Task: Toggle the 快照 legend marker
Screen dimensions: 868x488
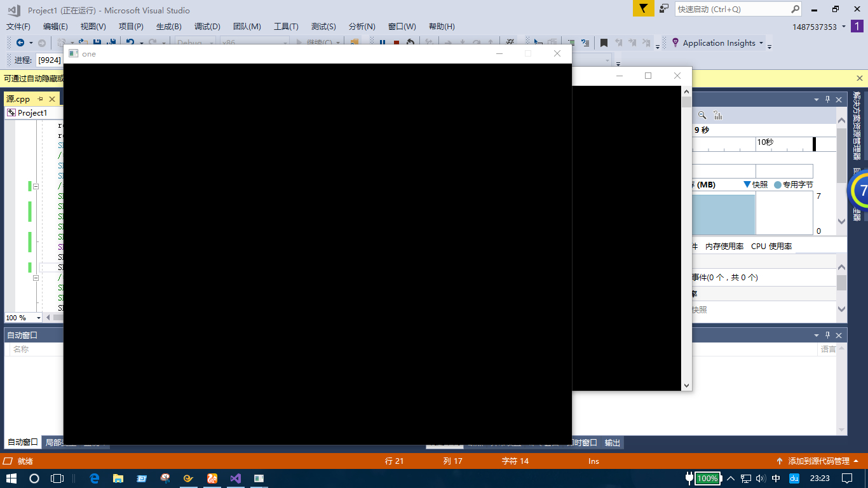Action: click(747, 184)
